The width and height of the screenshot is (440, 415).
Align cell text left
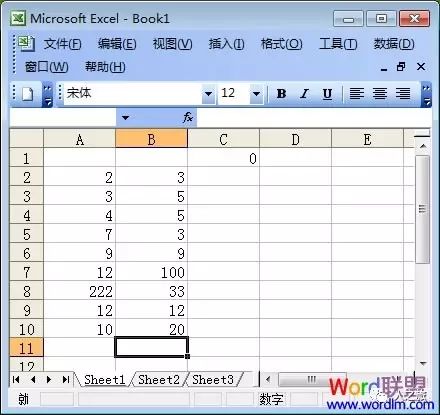(x=357, y=94)
